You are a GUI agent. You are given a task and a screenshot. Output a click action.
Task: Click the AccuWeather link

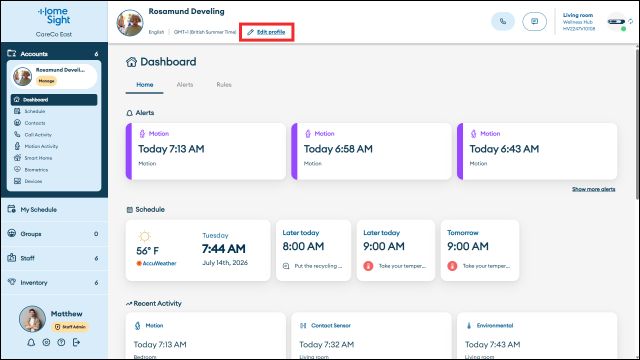pyautogui.click(x=156, y=263)
